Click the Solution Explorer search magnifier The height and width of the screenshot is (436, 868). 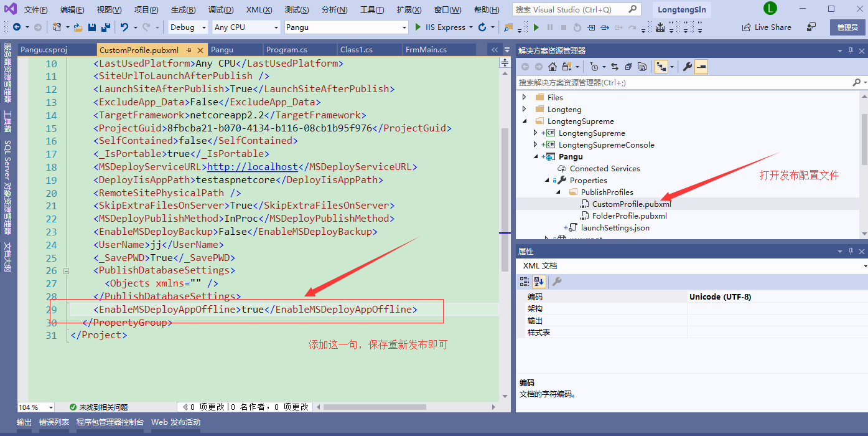pyautogui.click(x=857, y=82)
